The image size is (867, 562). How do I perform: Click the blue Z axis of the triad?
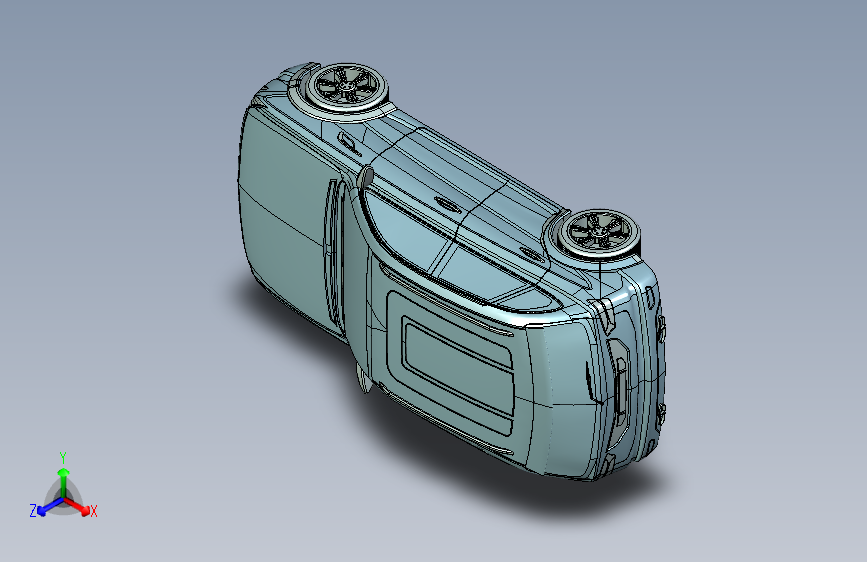pos(50,507)
